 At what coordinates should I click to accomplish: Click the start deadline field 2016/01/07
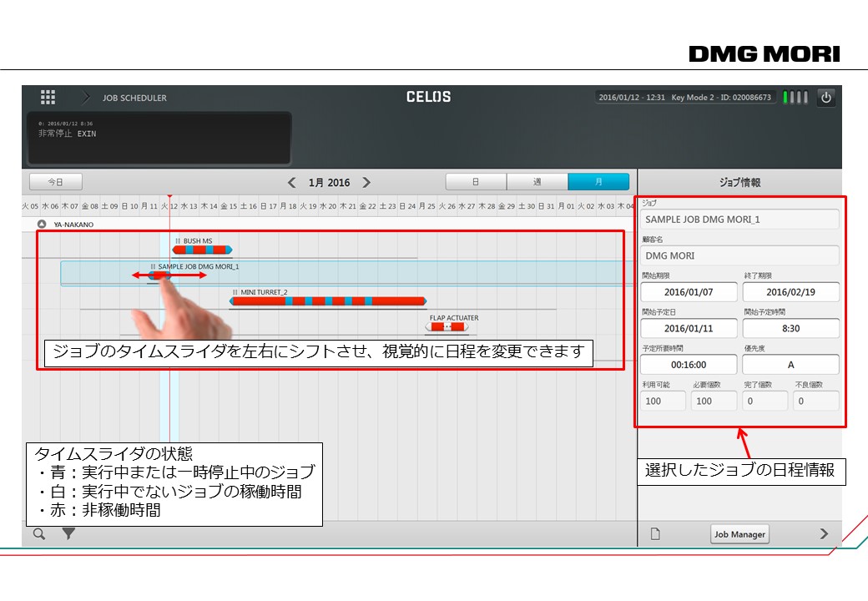tap(689, 292)
